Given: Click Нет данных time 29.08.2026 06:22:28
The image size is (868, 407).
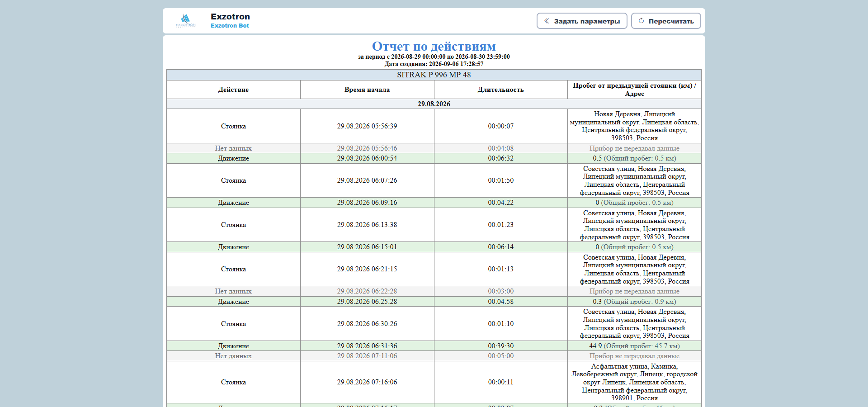Looking at the screenshot, I should tap(367, 291).
